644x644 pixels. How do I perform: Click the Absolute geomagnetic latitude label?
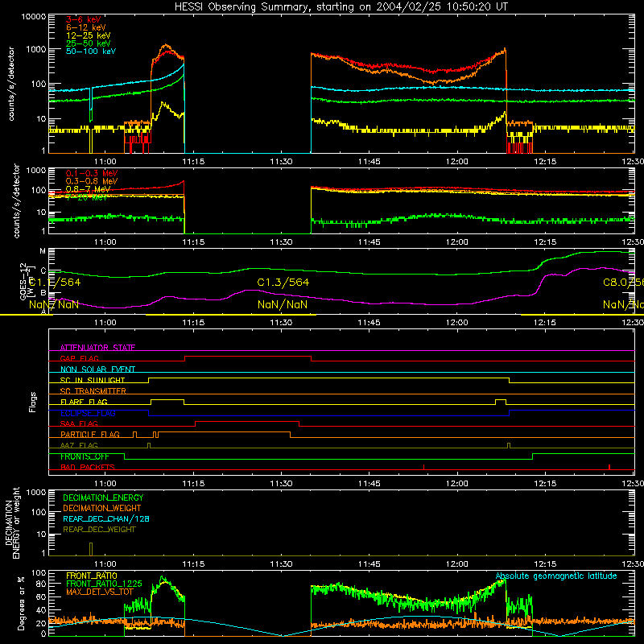pyautogui.click(x=556, y=576)
